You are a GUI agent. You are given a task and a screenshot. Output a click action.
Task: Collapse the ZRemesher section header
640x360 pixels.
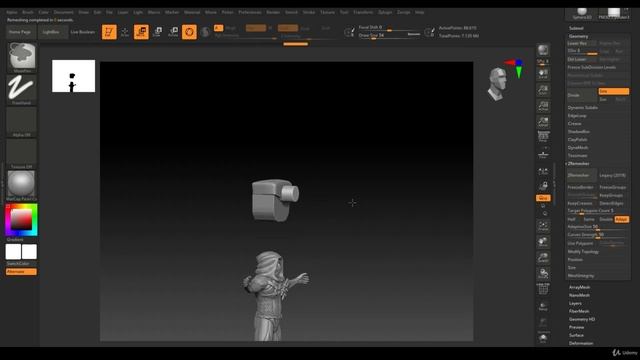pos(578,164)
